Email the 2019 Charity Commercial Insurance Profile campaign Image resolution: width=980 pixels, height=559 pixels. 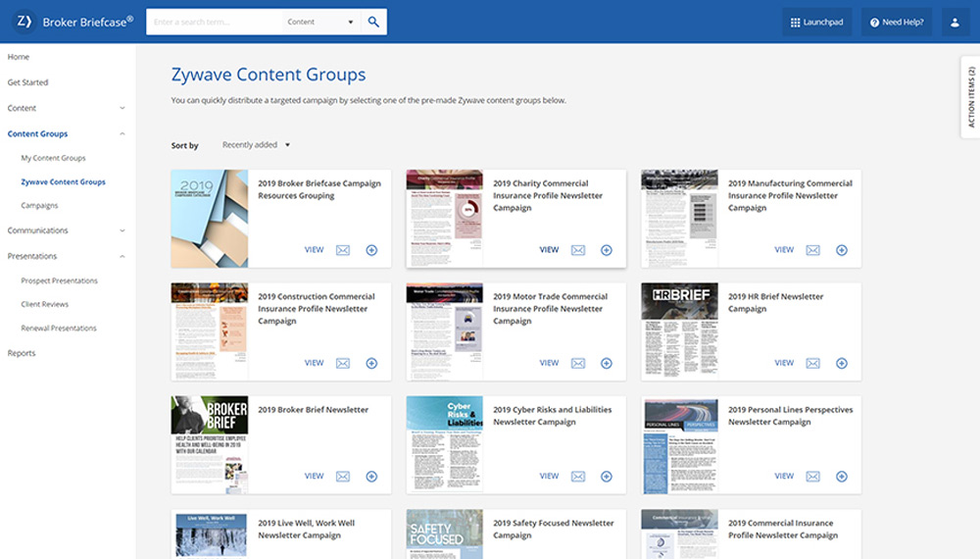point(578,250)
